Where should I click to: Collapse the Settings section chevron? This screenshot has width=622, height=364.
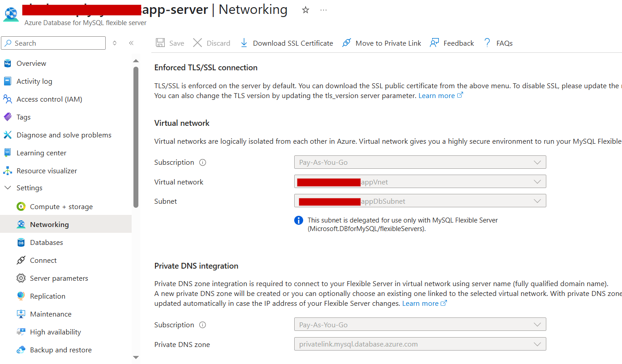click(8, 188)
